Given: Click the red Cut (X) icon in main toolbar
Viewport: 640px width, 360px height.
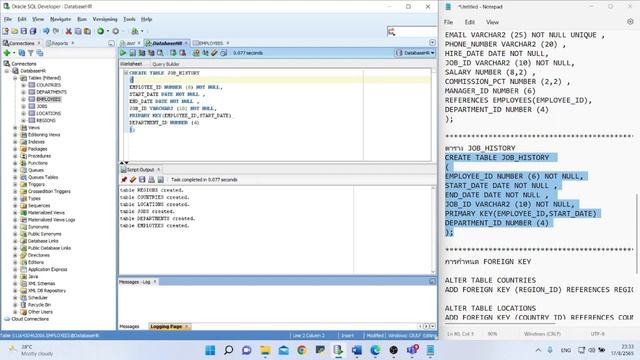Looking at the screenshot, I should tap(69, 31).
